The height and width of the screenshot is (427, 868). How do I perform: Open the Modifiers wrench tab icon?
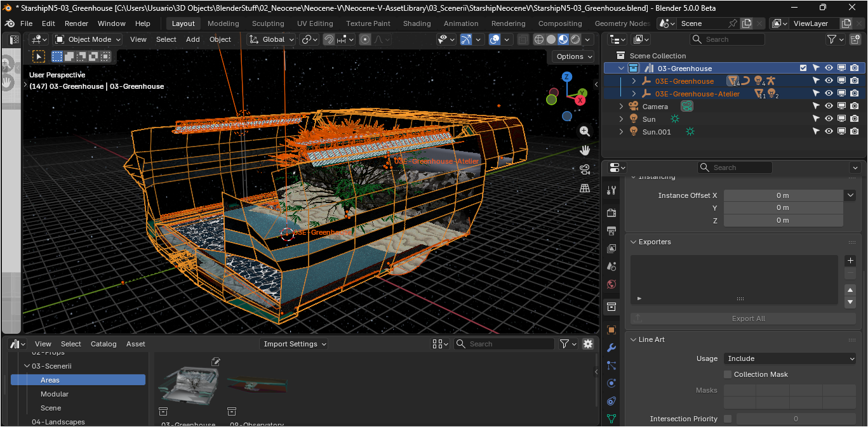pos(611,348)
